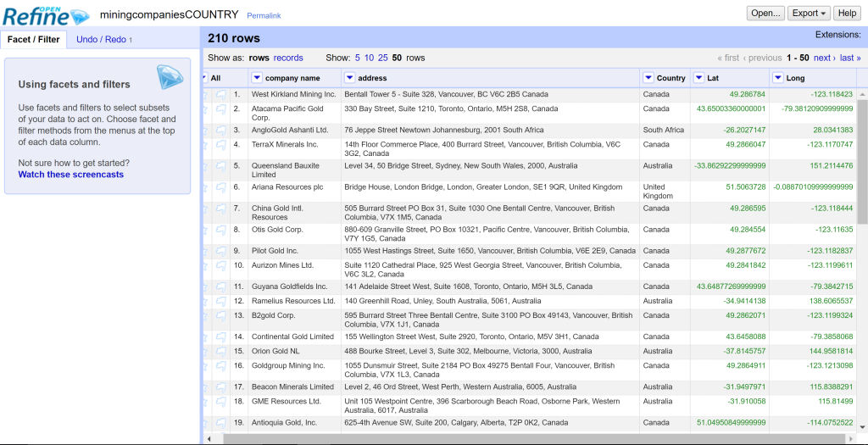Click address 488 Bourke Street Melbourne

point(468,352)
